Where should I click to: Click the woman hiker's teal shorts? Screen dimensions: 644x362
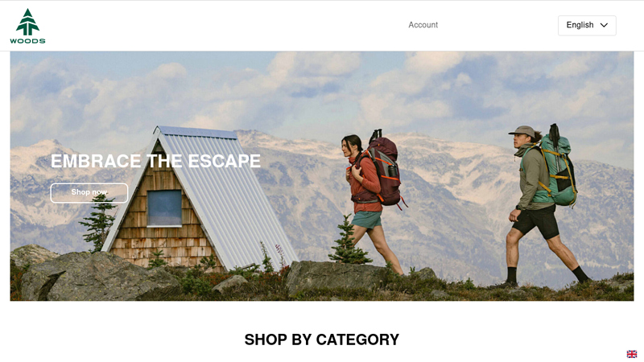tap(366, 220)
